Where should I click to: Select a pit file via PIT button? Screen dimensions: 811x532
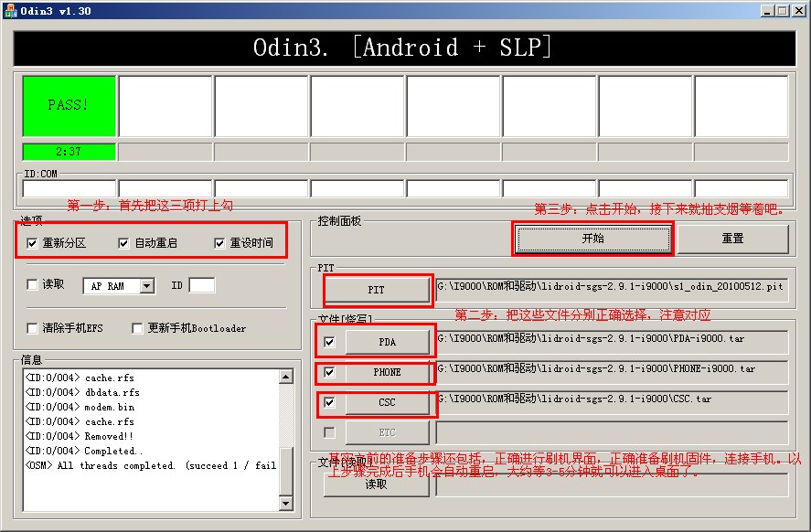pyautogui.click(x=378, y=289)
